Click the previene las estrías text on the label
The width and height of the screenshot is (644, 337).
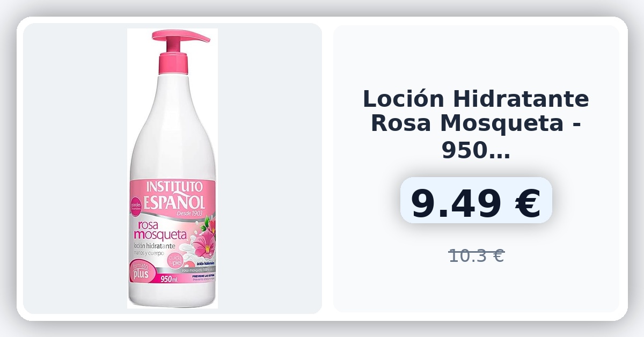coord(200,276)
